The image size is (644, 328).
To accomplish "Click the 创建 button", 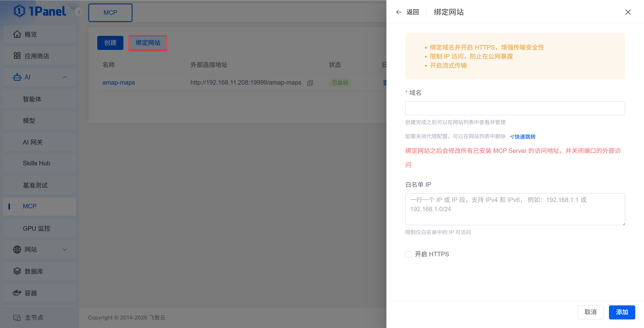I will tap(110, 43).
